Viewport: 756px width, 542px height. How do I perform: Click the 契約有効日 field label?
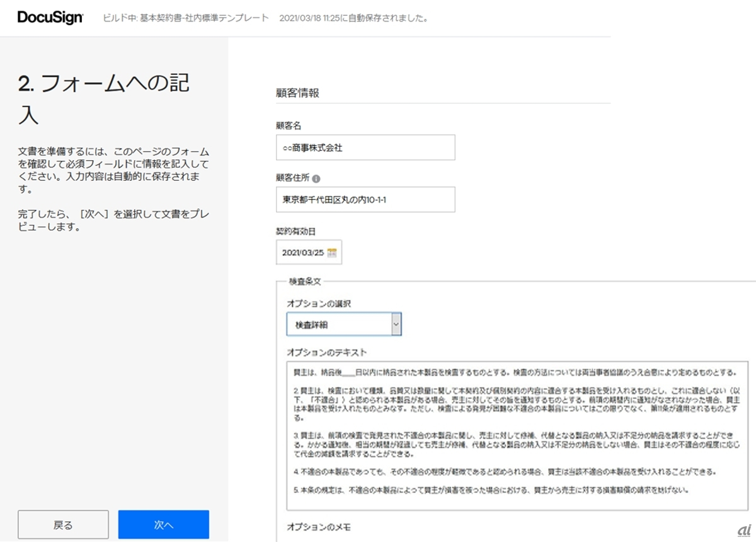[x=295, y=231]
